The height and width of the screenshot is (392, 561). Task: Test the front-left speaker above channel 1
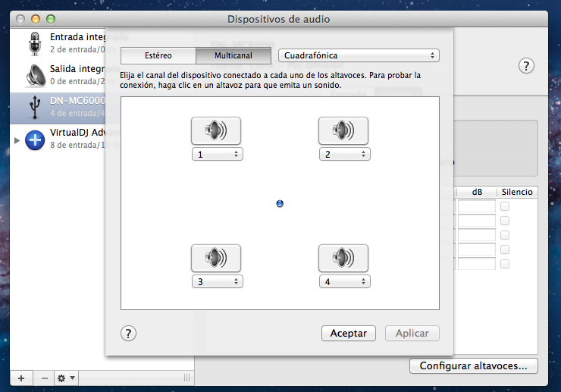pyautogui.click(x=216, y=130)
